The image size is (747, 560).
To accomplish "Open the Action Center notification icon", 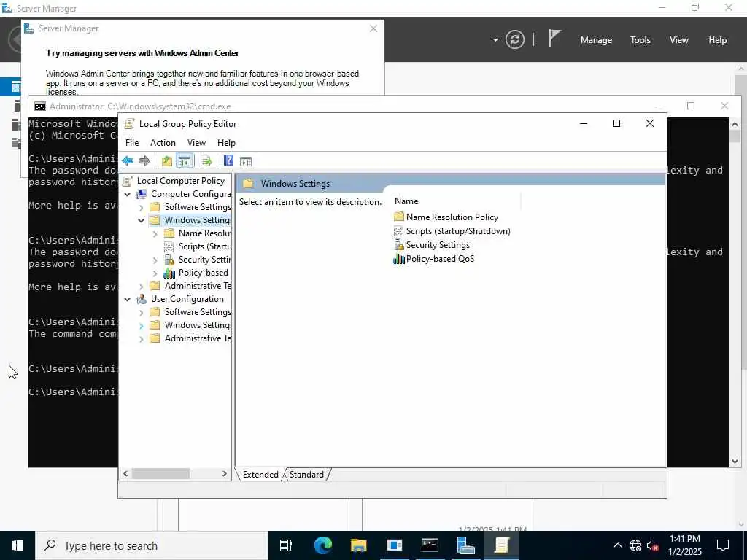I will [x=723, y=545].
